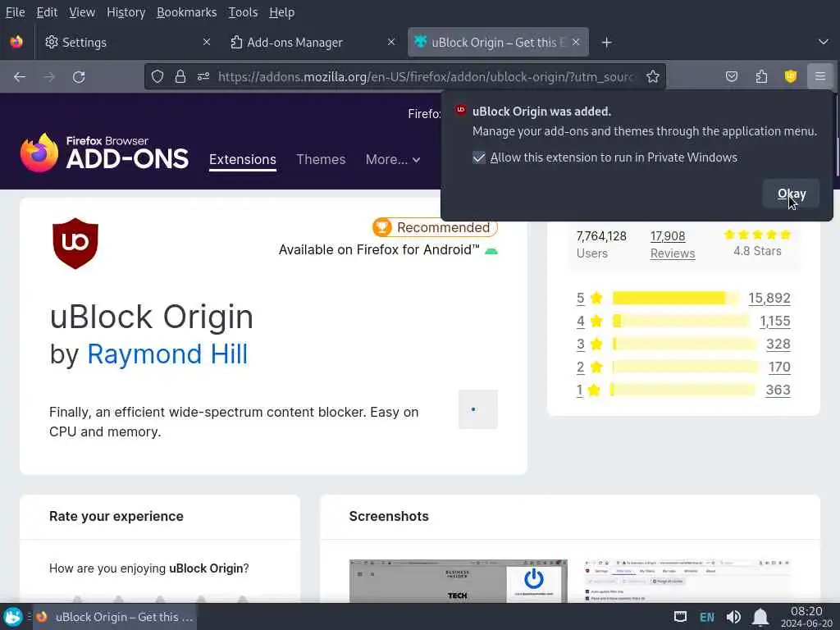Click the address bar URL field
Screen dimensions: 840x630
tap(426, 76)
